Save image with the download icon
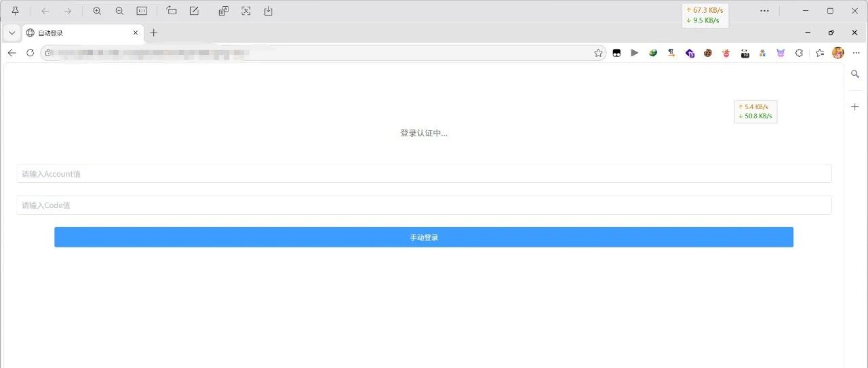The width and height of the screenshot is (868, 368). click(269, 11)
